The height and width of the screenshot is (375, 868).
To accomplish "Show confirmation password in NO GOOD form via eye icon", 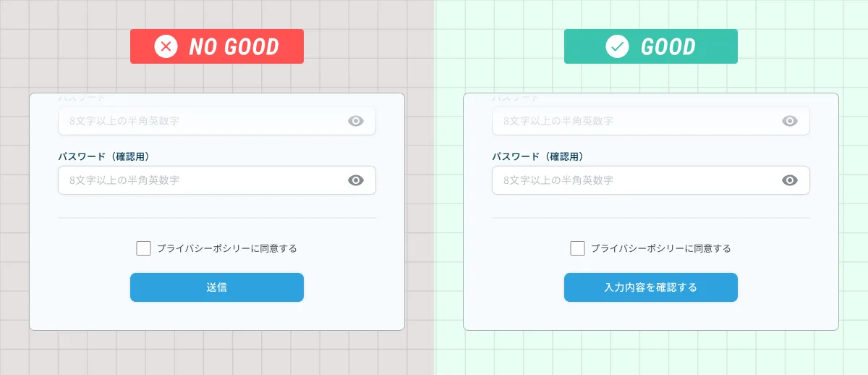I will 356,180.
